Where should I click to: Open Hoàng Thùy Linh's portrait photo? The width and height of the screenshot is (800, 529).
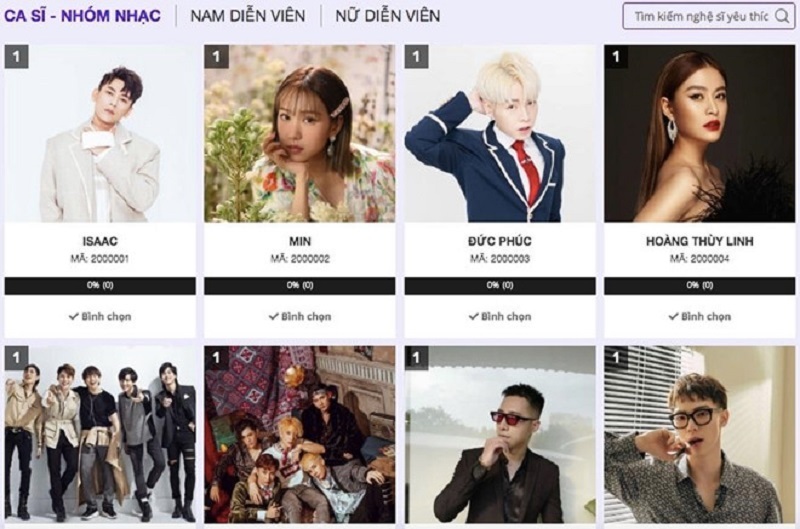tap(699, 134)
